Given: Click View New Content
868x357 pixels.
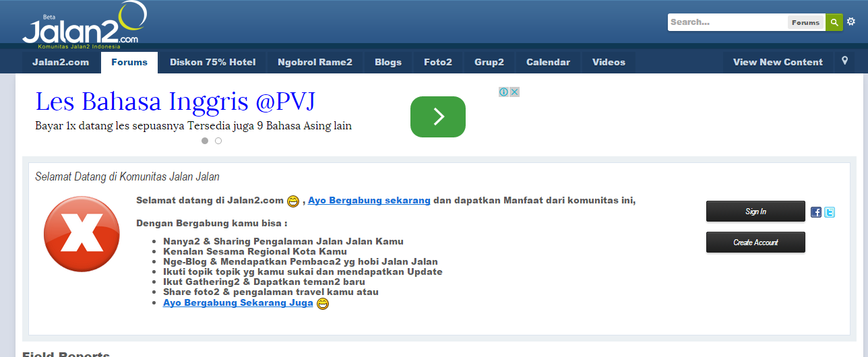Looking at the screenshot, I should pyautogui.click(x=778, y=62).
